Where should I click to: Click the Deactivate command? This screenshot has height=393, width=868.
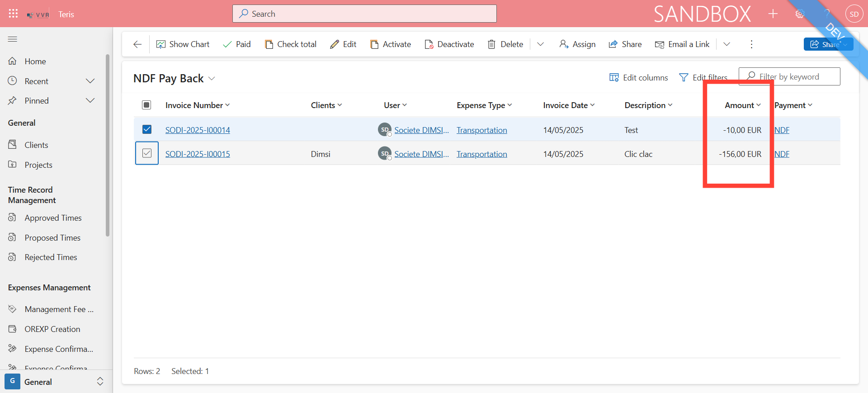(x=449, y=44)
